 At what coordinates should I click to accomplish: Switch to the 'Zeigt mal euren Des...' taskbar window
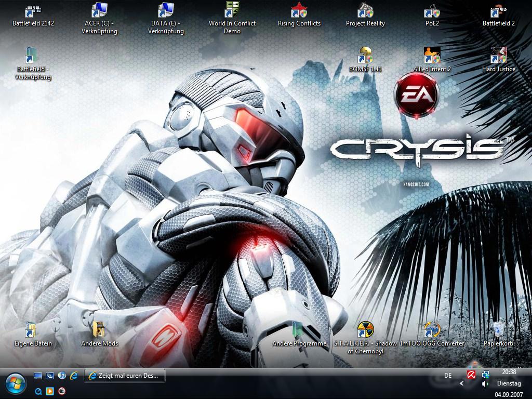[x=125, y=376]
